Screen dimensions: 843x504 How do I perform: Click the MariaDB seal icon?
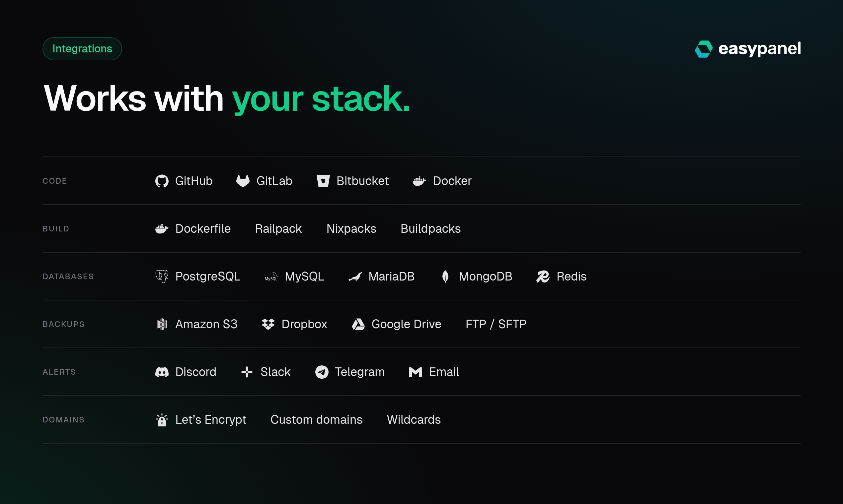point(355,277)
